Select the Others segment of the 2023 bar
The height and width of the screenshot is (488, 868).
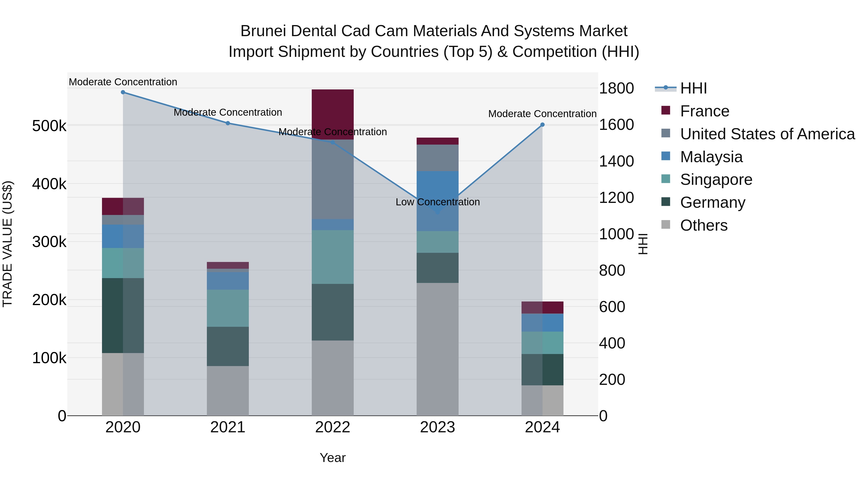pos(438,349)
